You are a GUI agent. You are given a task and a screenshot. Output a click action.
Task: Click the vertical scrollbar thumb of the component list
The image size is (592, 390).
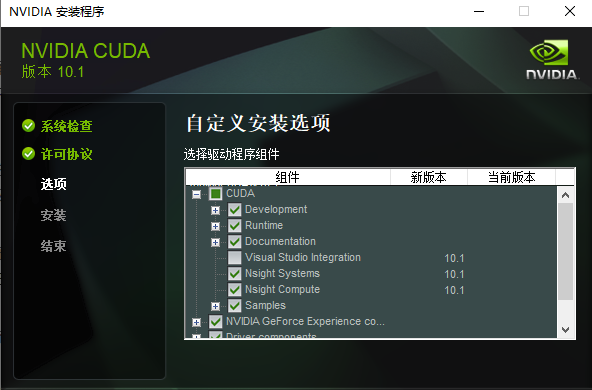pyautogui.click(x=565, y=251)
